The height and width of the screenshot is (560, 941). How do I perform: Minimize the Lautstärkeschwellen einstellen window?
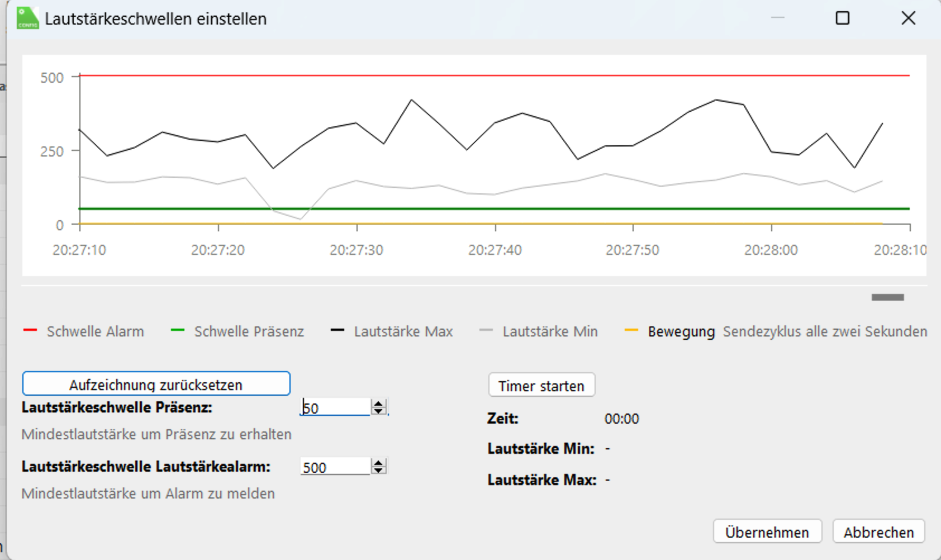[x=777, y=18]
